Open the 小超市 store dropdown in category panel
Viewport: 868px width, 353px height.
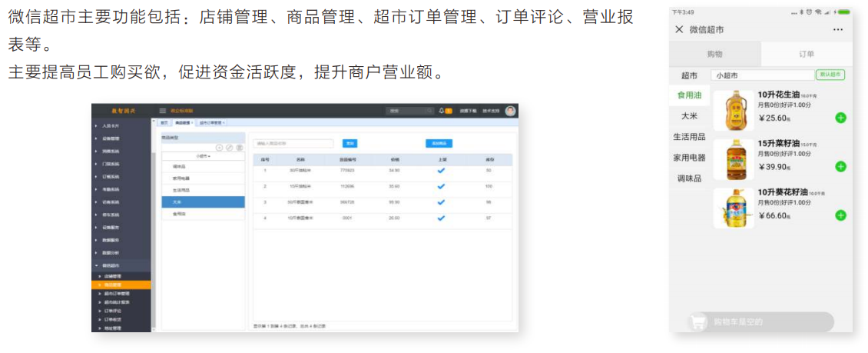click(x=204, y=156)
